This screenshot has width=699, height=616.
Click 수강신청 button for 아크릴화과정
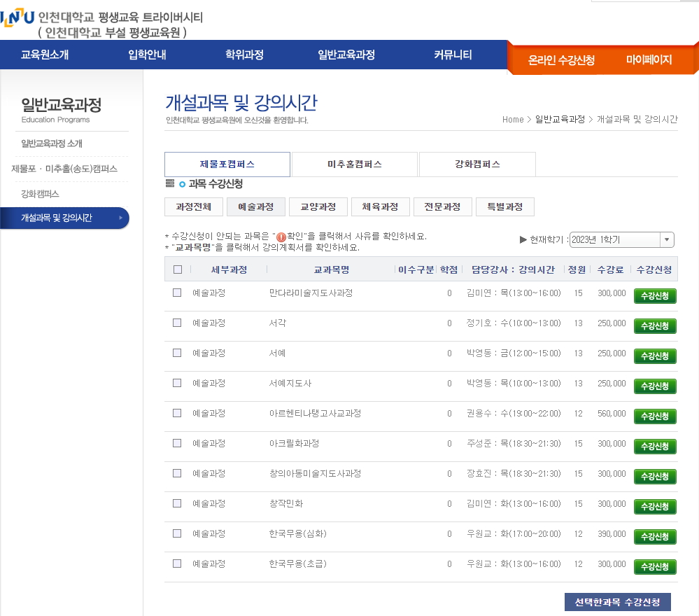click(x=655, y=447)
